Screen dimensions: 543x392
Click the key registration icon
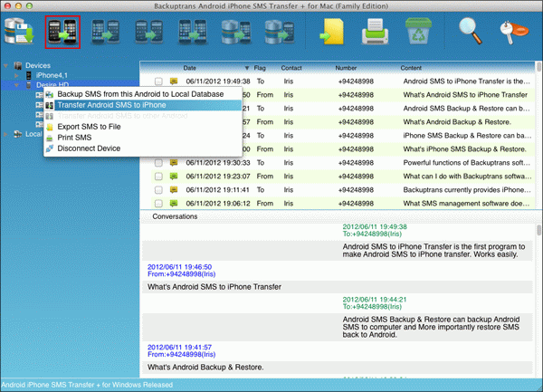point(514,32)
